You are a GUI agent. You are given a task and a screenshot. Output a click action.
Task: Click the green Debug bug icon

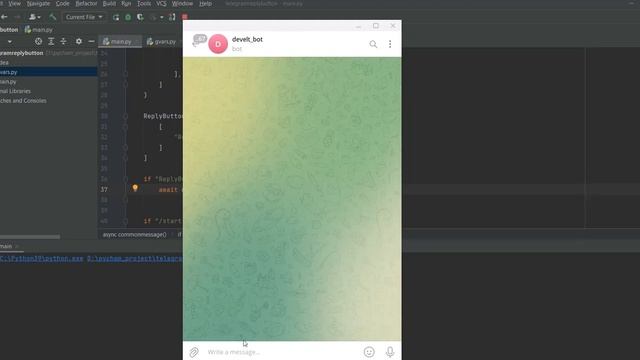pyautogui.click(x=128, y=17)
